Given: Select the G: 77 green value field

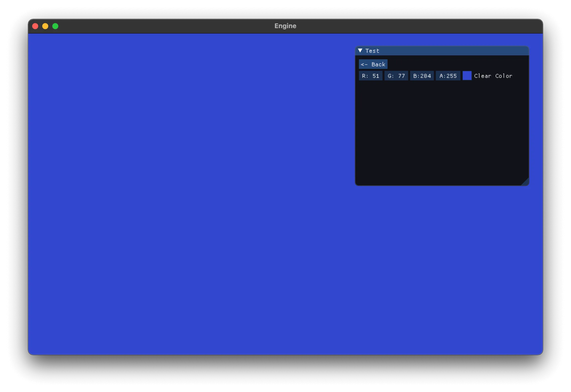Looking at the screenshot, I should pos(396,76).
